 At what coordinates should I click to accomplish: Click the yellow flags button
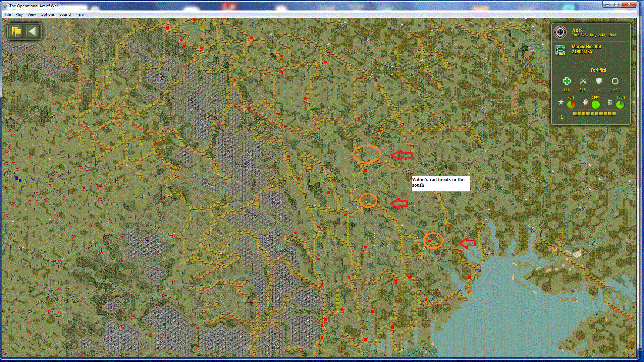[16, 32]
